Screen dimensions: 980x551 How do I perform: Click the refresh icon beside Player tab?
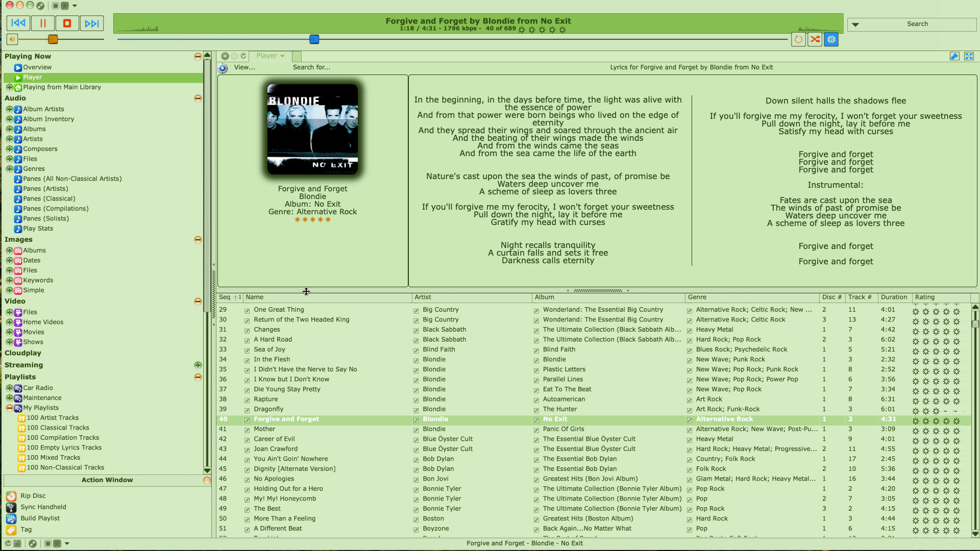(x=243, y=56)
